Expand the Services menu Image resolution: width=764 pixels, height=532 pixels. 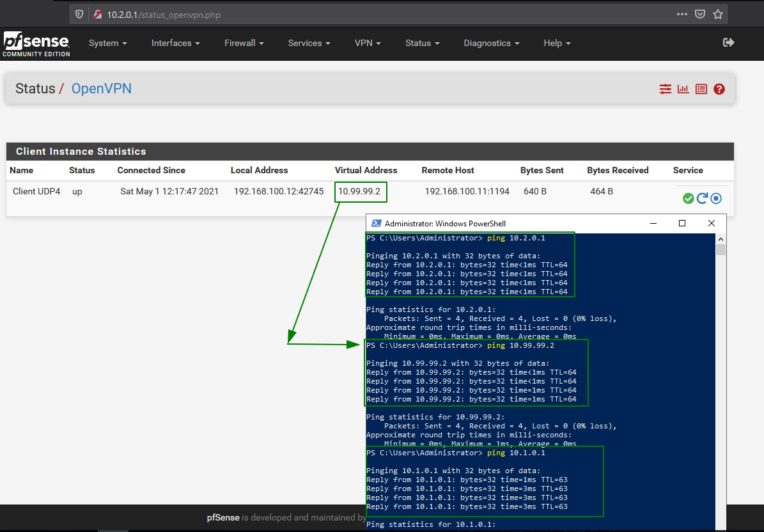[309, 43]
